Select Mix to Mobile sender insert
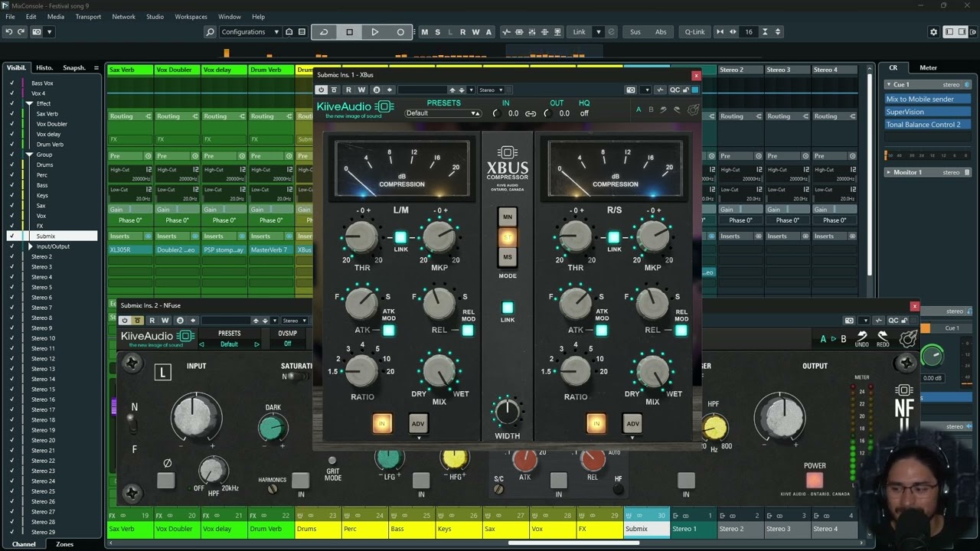This screenshot has width=980, height=551. click(x=927, y=99)
